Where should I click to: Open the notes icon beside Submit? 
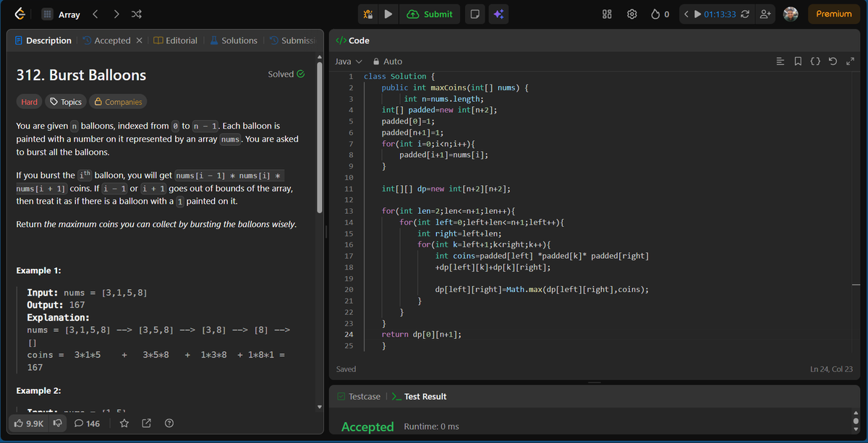click(474, 14)
